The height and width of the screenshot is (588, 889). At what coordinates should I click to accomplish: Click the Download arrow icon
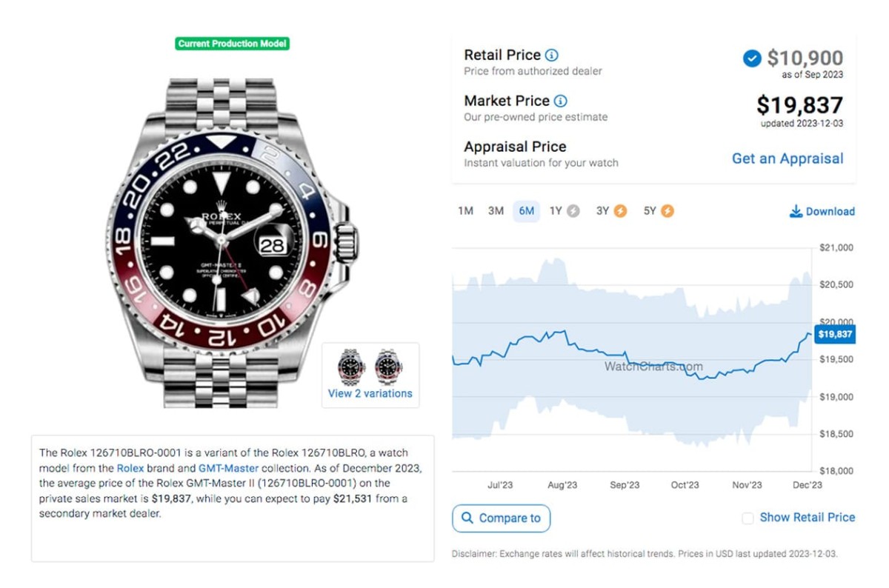tap(796, 212)
